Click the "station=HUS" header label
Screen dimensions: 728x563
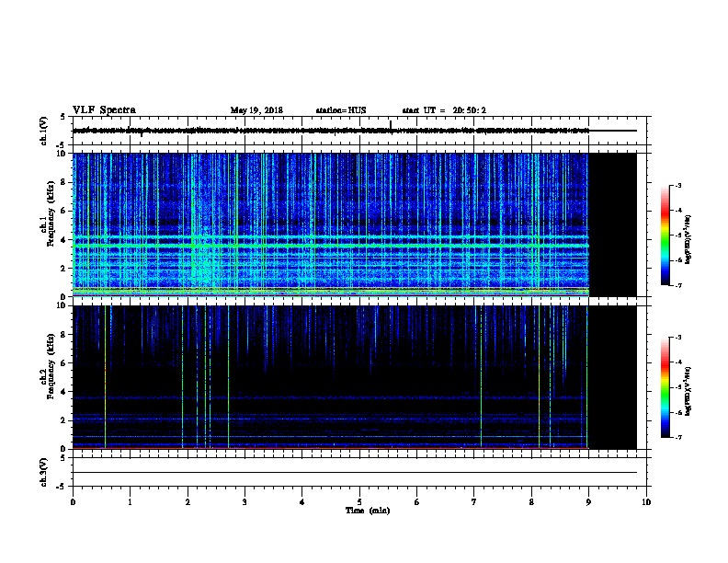click(341, 110)
